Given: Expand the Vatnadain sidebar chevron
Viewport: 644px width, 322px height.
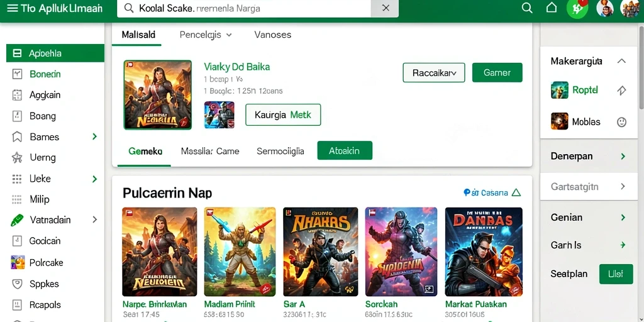Looking at the screenshot, I should click(x=95, y=219).
